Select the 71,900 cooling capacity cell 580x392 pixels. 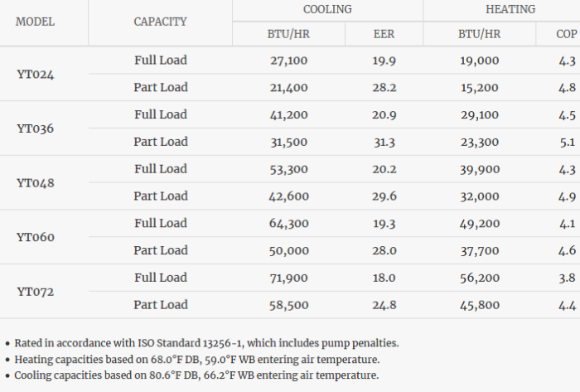pos(289,278)
